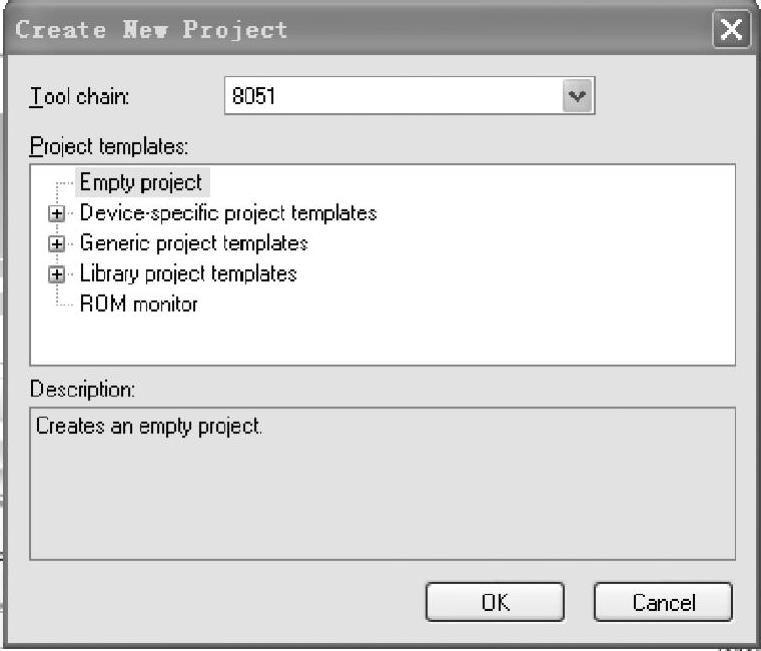Select the Empty project template

tap(141, 183)
